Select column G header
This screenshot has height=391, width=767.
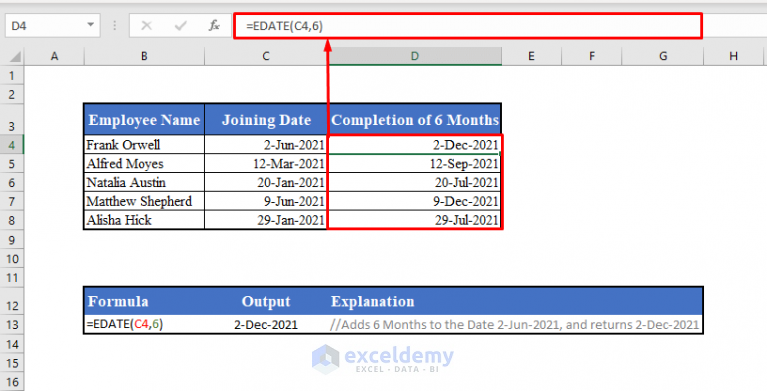pyautogui.click(x=663, y=56)
